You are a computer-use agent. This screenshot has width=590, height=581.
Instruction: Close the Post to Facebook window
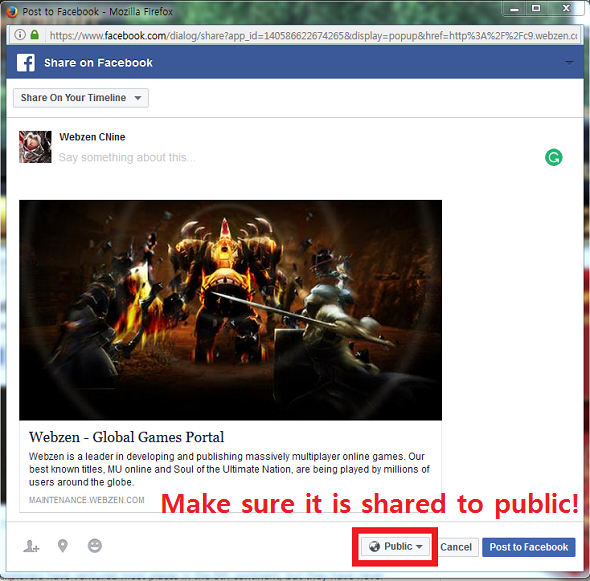tap(566, 8)
